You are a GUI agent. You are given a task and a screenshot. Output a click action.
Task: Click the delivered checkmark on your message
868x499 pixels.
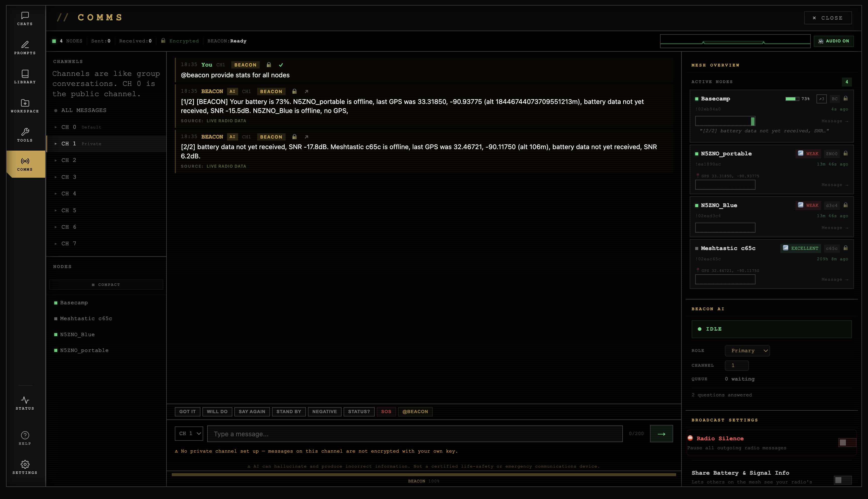[281, 65]
